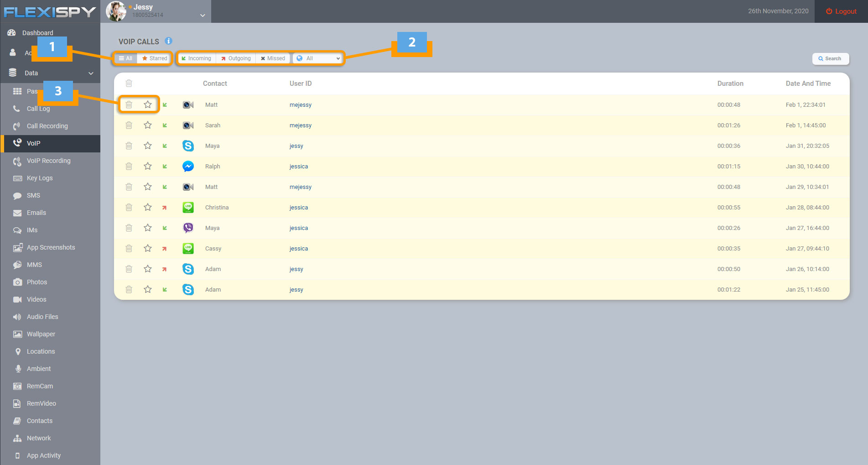
Task: Delete the Sarah call row
Action: click(x=129, y=125)
